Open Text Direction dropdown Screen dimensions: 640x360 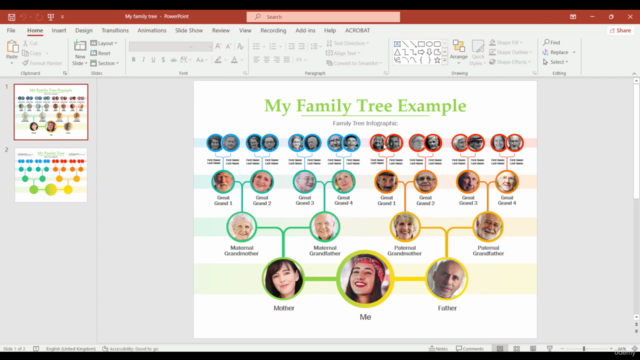click(x=348, y=43)
